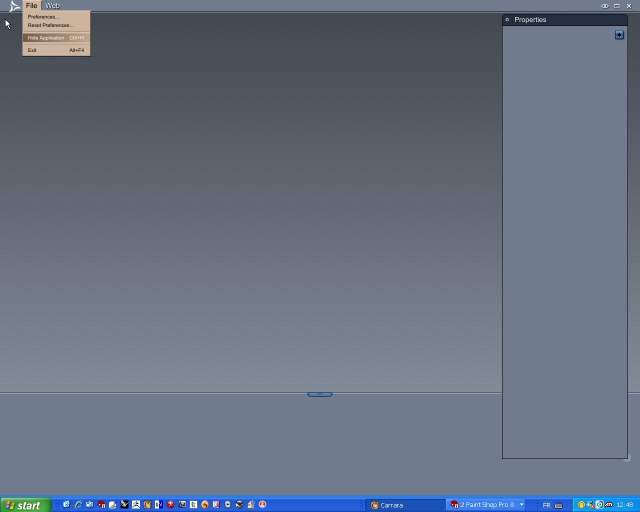Open the Paint Shop Pro taskbar group
The width and height of the screenshot is (640, 512).
click(485, 505)
